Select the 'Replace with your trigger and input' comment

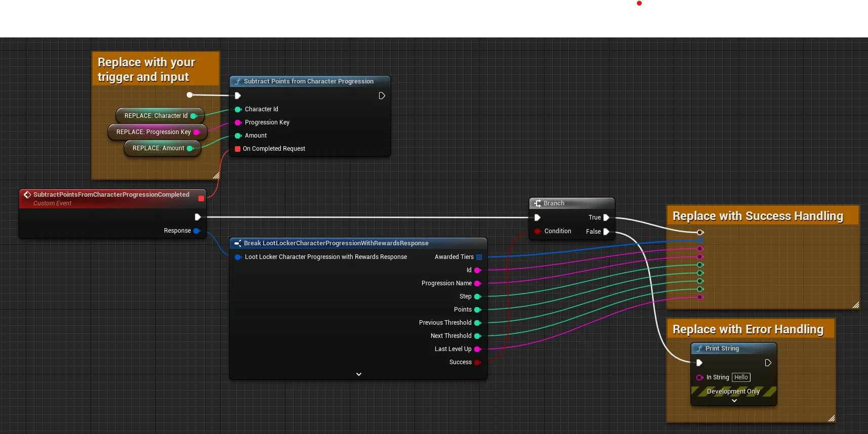click(x=156, y=69)
